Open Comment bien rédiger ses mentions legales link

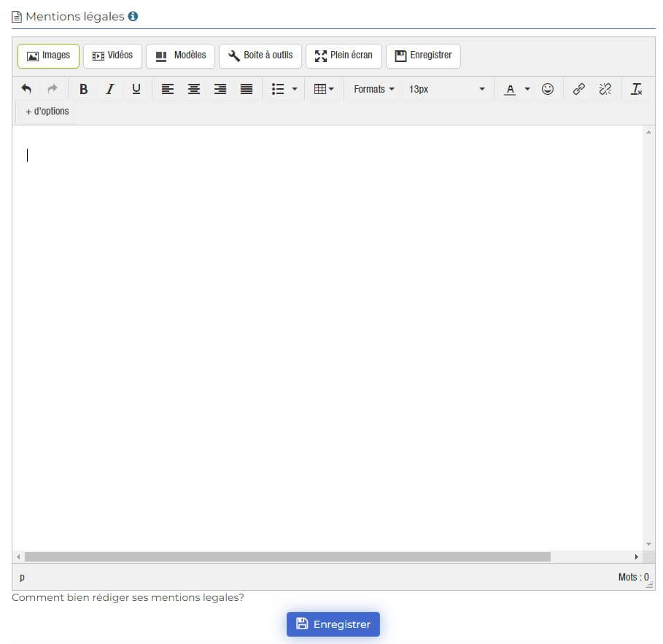point(128,597)
